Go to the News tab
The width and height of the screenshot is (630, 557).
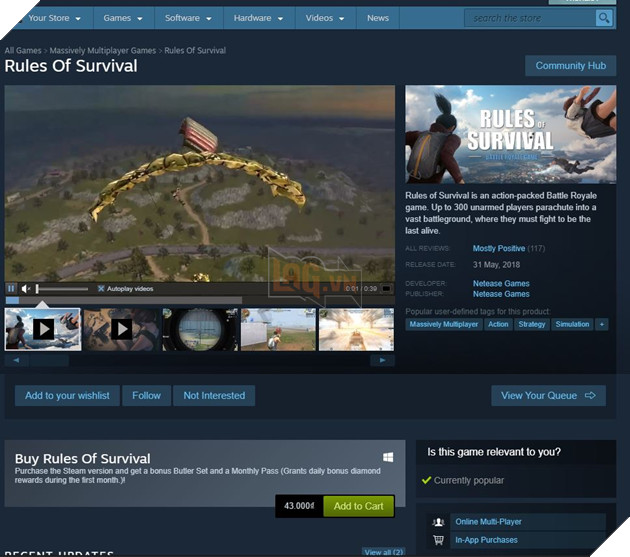click(378, 18)
